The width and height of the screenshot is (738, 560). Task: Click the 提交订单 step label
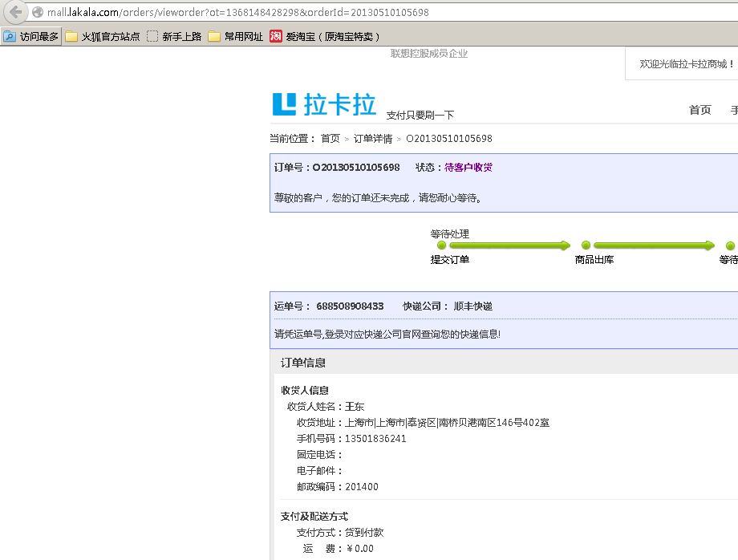[449, 259]
